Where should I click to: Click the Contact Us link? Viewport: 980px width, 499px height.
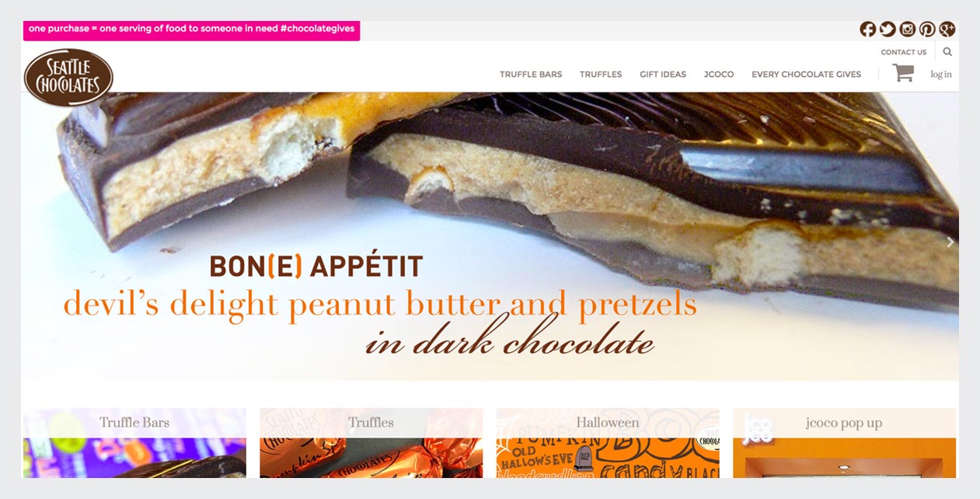[x=904, y=52]
